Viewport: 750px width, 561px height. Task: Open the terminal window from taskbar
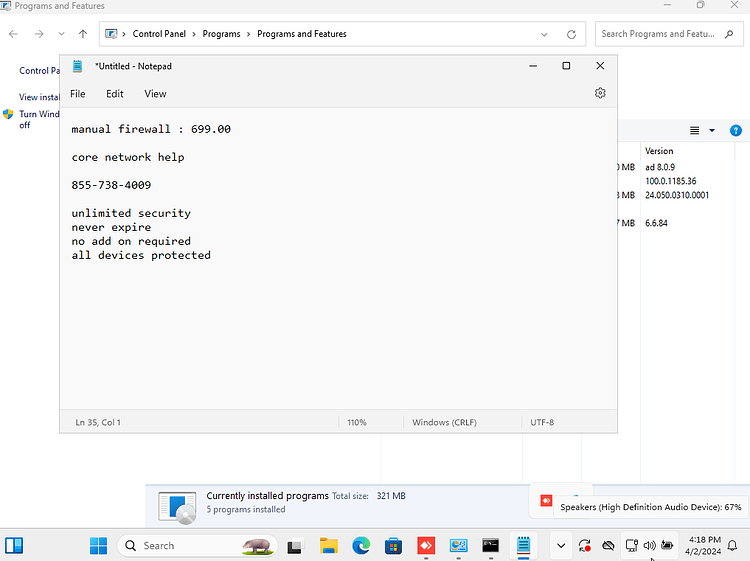[x=491, y=546]
